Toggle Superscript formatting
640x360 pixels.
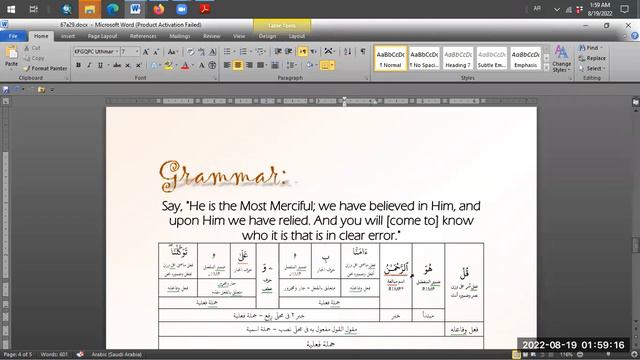click(138, 65)
